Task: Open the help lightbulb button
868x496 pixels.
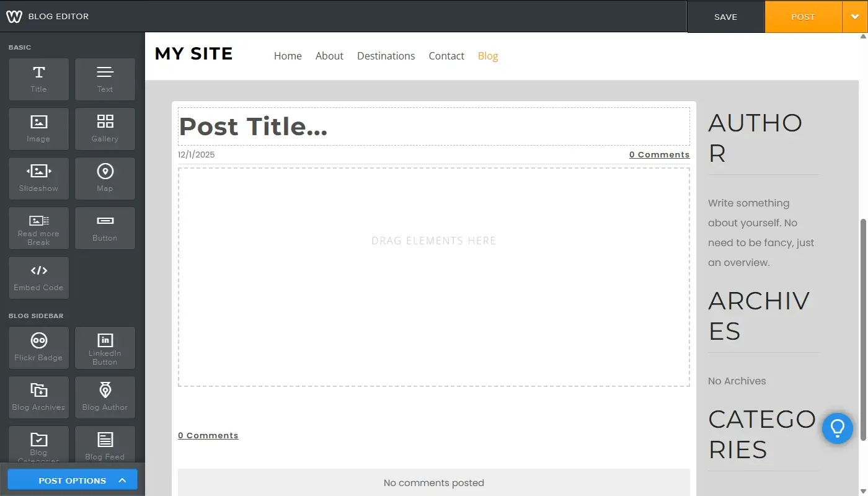Action: pyautogui.click(x=837, y=428)
